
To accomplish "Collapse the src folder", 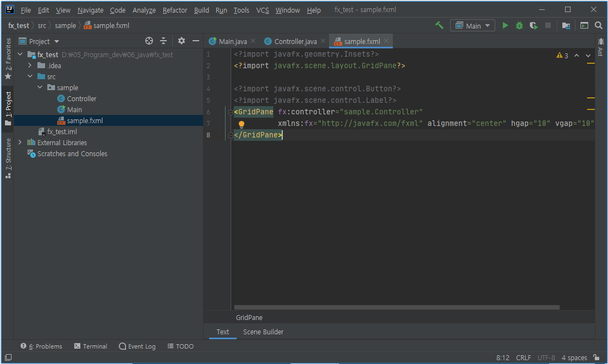I will pyautogui.click(x=30, y=76).
